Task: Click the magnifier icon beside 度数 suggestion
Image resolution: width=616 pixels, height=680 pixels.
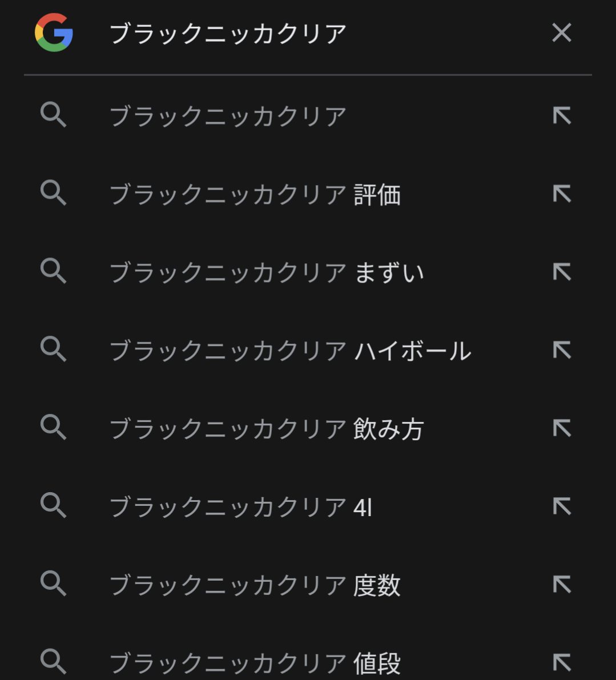Action: 54,584
